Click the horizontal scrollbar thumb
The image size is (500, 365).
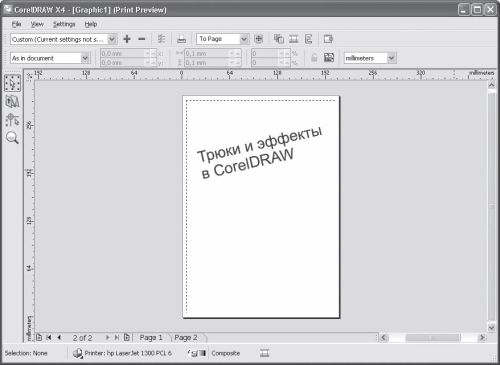[x=432, y=338]
